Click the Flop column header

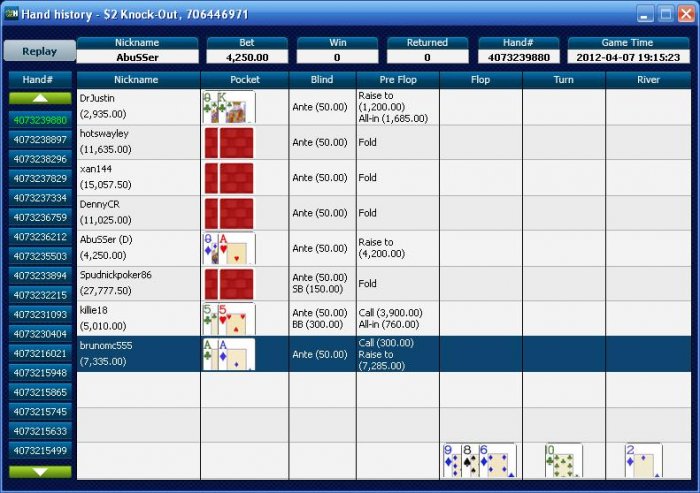click(x=481, y=80)
